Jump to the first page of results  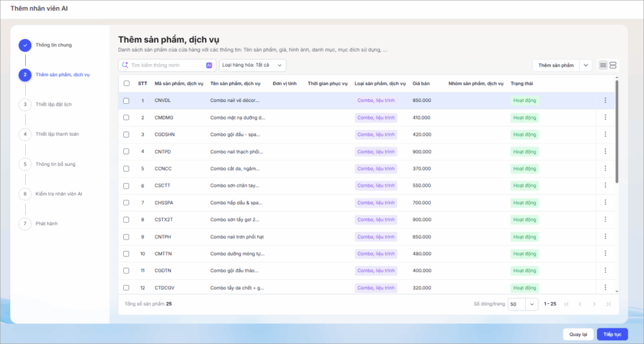tap(567, 304)
